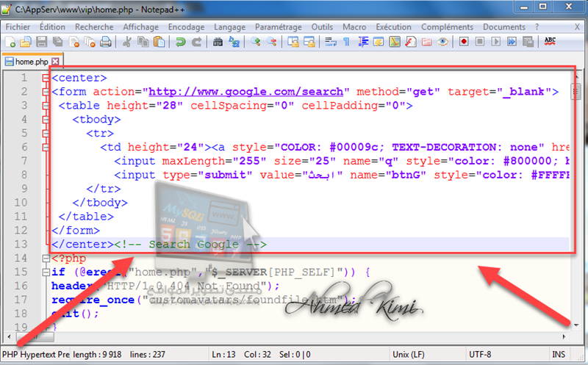Collapse the <td> fold marker on line 6
The width and height of the screenshot is (588, 365).
tap(46, 148)
